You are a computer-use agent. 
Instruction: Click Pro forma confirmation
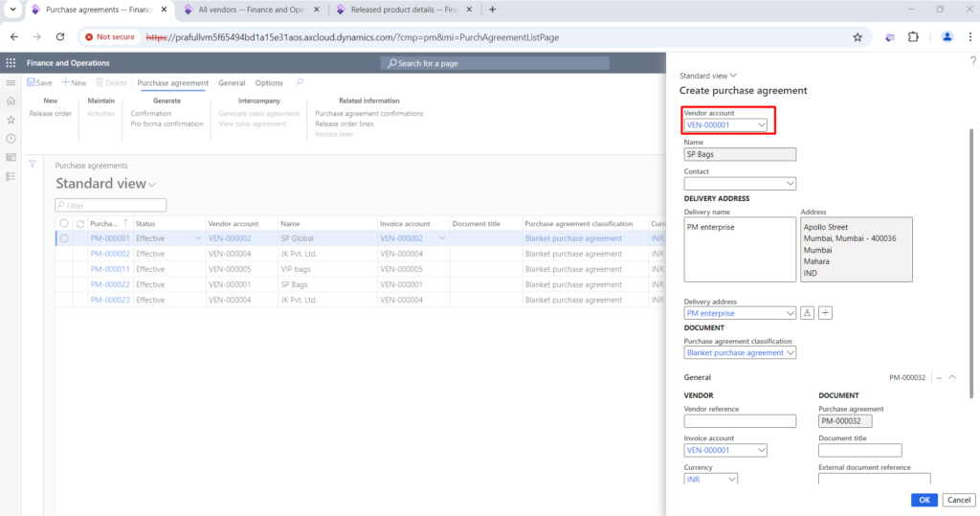point(167,123)
